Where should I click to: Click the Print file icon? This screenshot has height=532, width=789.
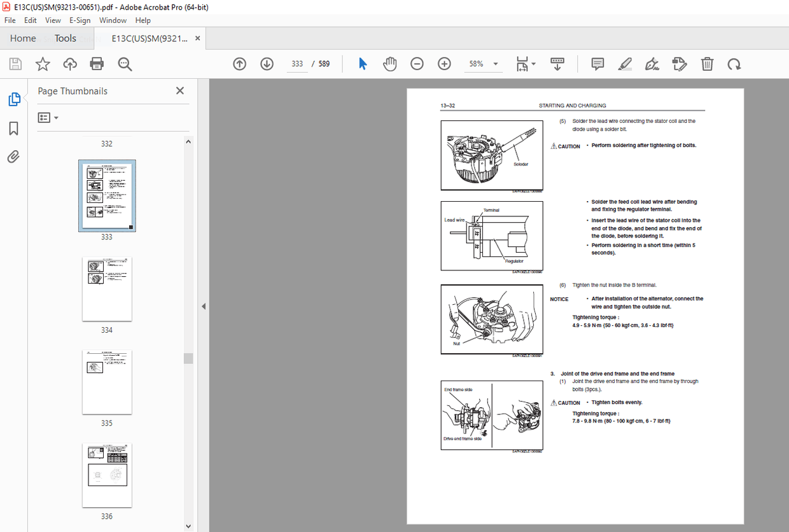click(x=97, y=64)
